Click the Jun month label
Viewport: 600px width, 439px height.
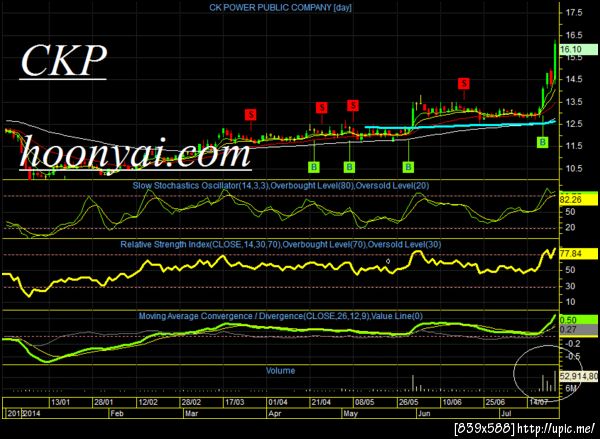(425, 413)
